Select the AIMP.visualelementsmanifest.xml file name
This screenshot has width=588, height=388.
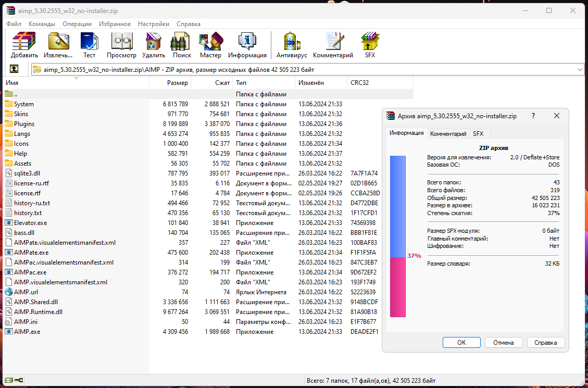pos(61,282)
